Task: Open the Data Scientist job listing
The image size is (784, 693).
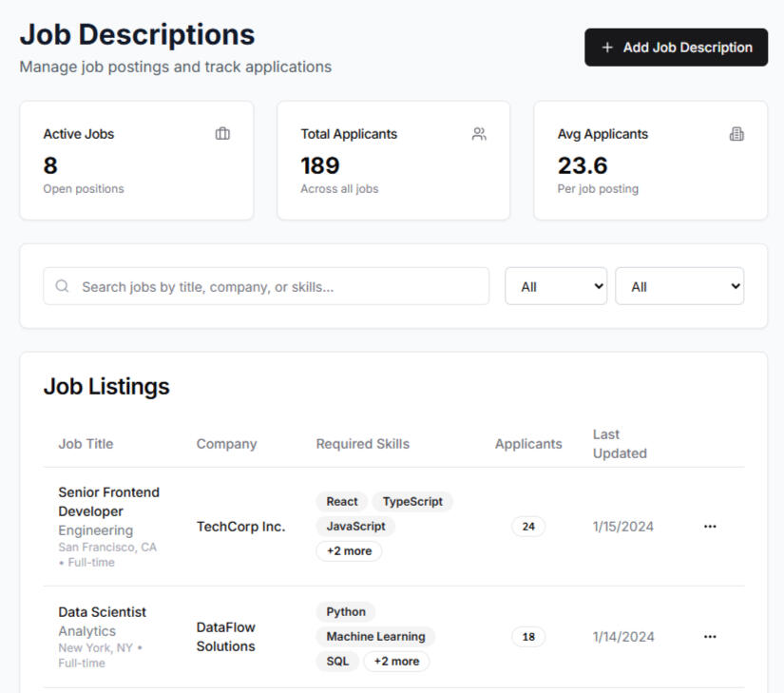Action: pos(103,612)
